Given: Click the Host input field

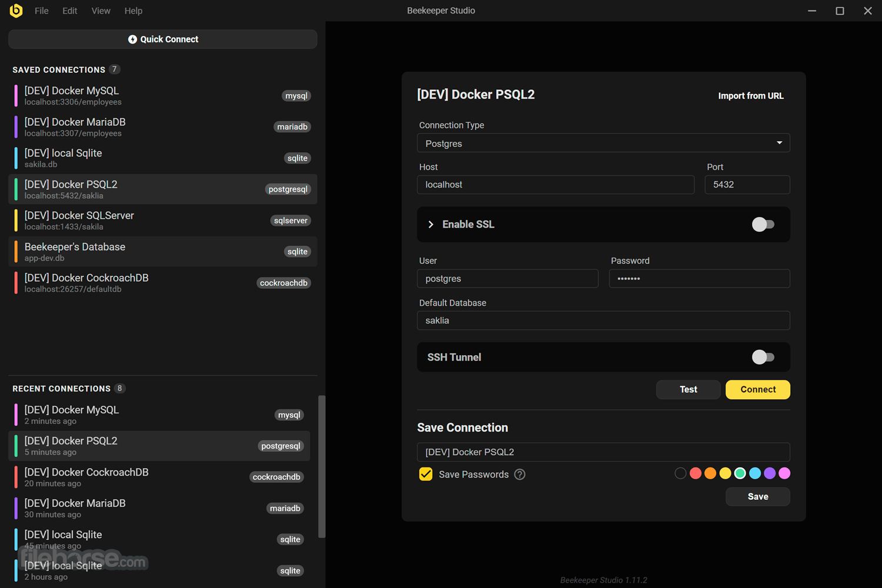Looking at the screenshot, I should coord(556,185).
